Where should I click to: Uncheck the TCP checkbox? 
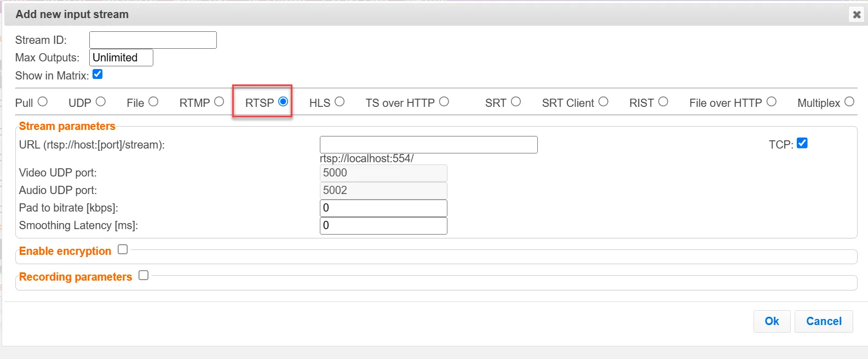tap(802, 143)
